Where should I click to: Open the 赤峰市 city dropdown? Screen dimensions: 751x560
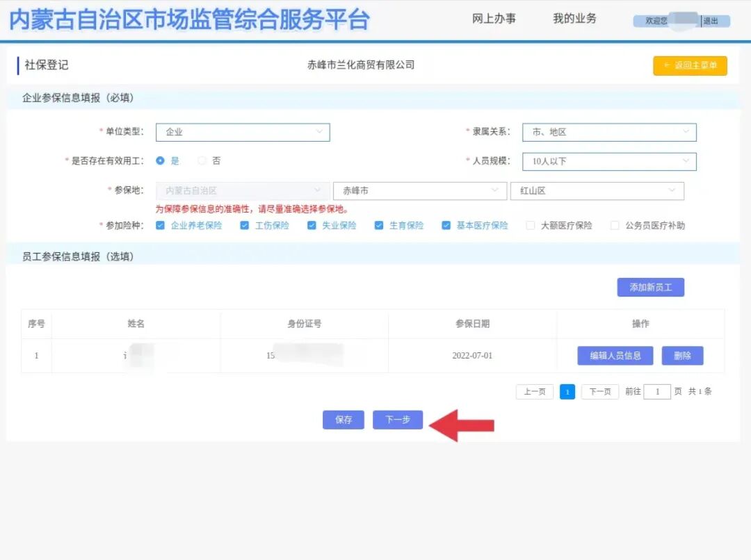tap(419, 190)
